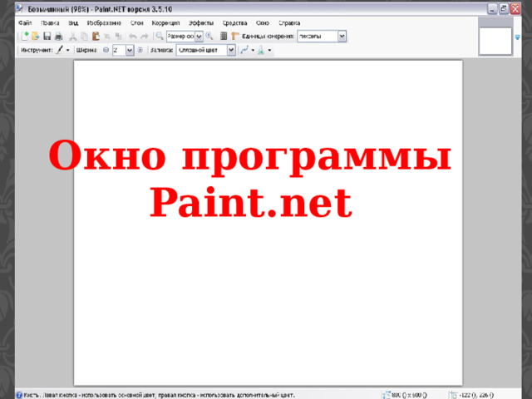Crop to selection icon
532x399 pixels.
tap(107, 37)
